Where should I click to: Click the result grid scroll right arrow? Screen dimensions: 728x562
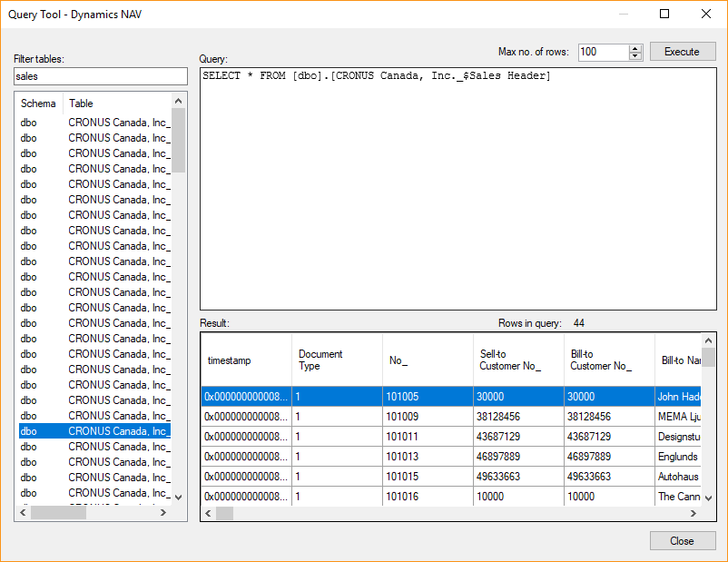[x=694, y=513]
